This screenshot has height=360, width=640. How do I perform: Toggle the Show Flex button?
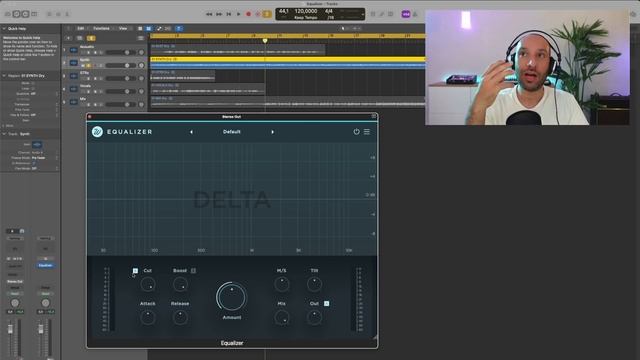[167, 29]
